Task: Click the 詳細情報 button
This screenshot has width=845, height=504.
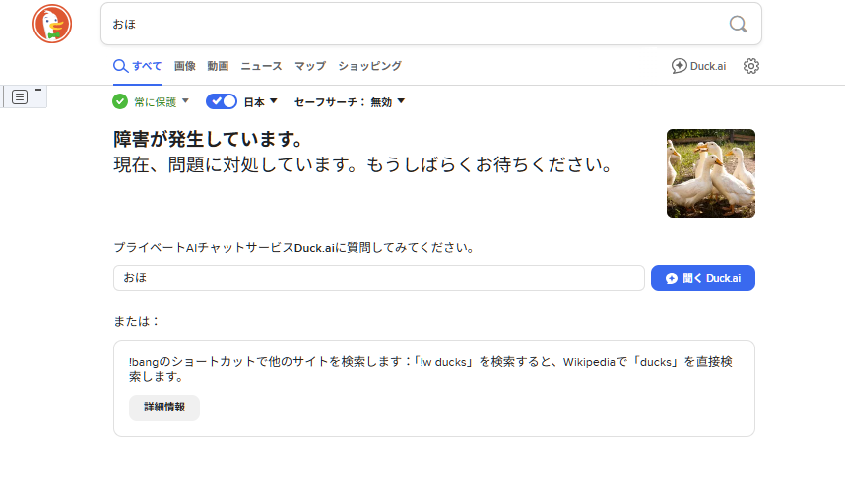Action: click(x=164, y=408)
